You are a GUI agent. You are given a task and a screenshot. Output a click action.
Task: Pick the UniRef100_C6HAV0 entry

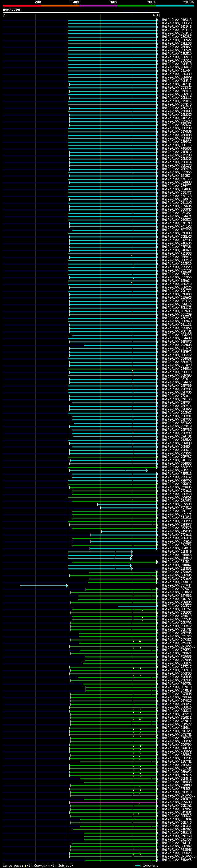[177, 772]
